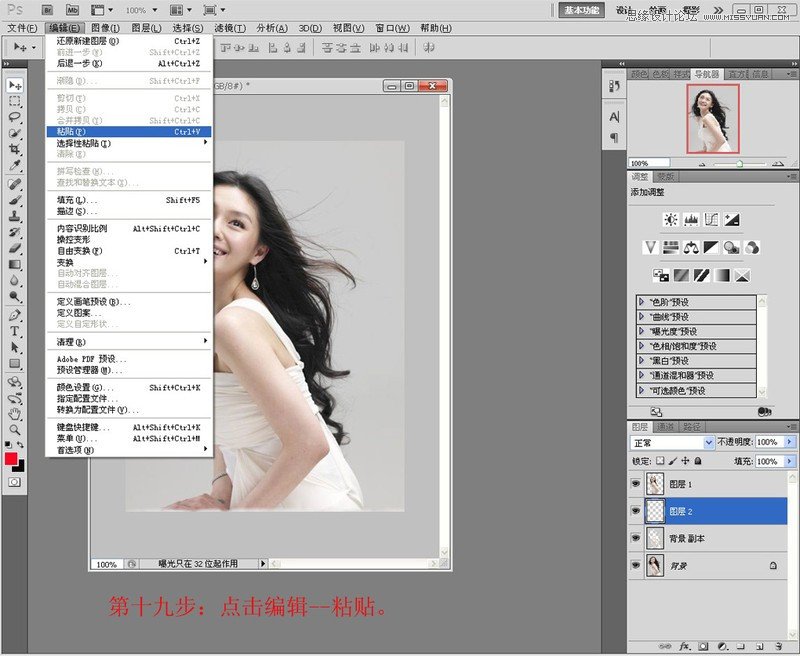Hide the 背景 副本 layer

pyautogui.click(x=637, y=537)
